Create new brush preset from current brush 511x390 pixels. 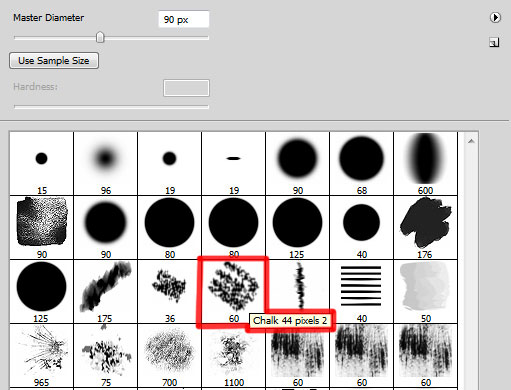(x=494, y=42)
